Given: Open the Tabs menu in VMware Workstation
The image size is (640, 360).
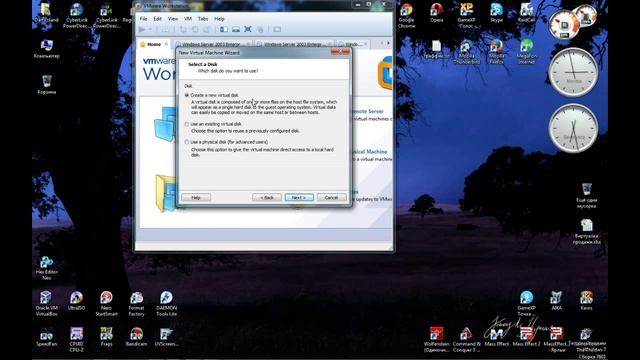Looking at the screenshot, I should [203, 19].
